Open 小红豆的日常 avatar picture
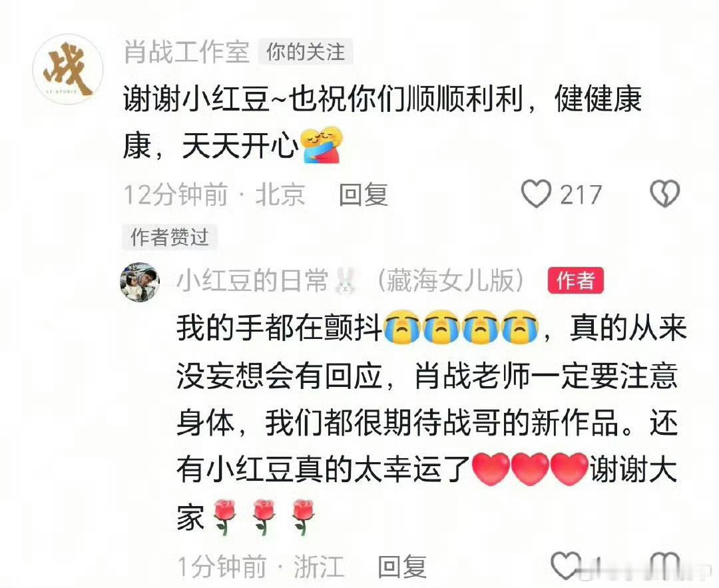719x588 pixels. tap(140, 282)
